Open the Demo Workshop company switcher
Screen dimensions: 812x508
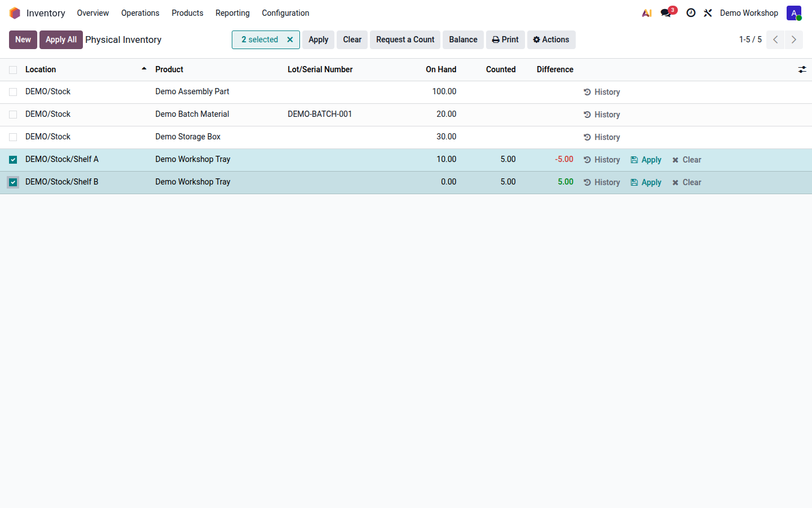749,13
